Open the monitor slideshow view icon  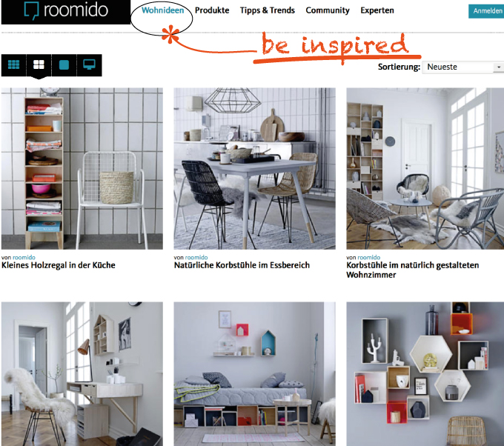click(89, 65)
